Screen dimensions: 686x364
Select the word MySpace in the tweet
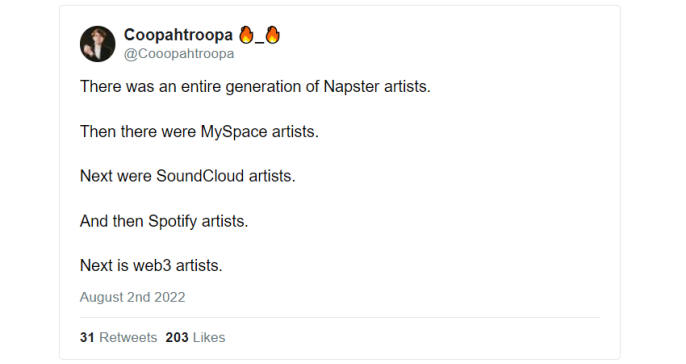click(234, 132)
